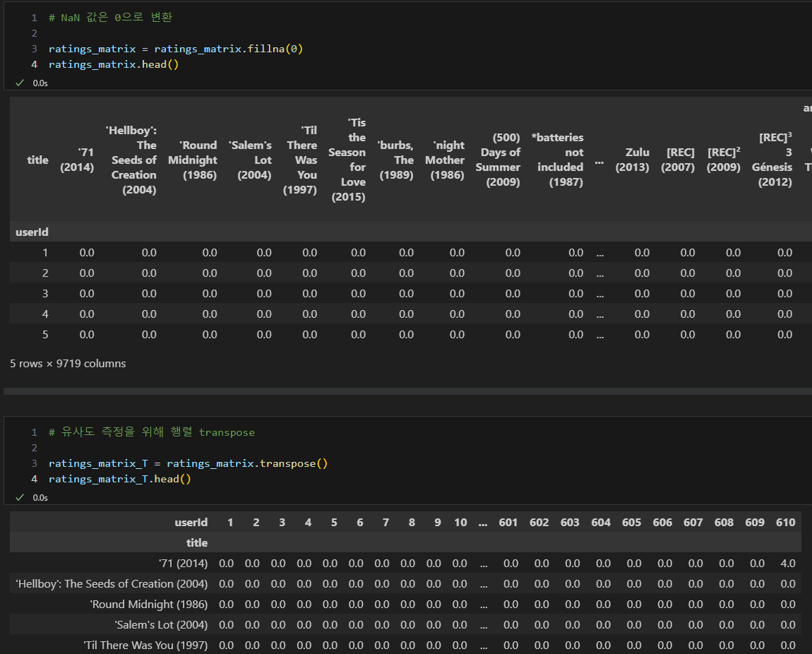The height and width of the screenshot is (654, 812).
Task: Click the 'Hellboy': The Seeds of Creation column header
Action: 133,160
